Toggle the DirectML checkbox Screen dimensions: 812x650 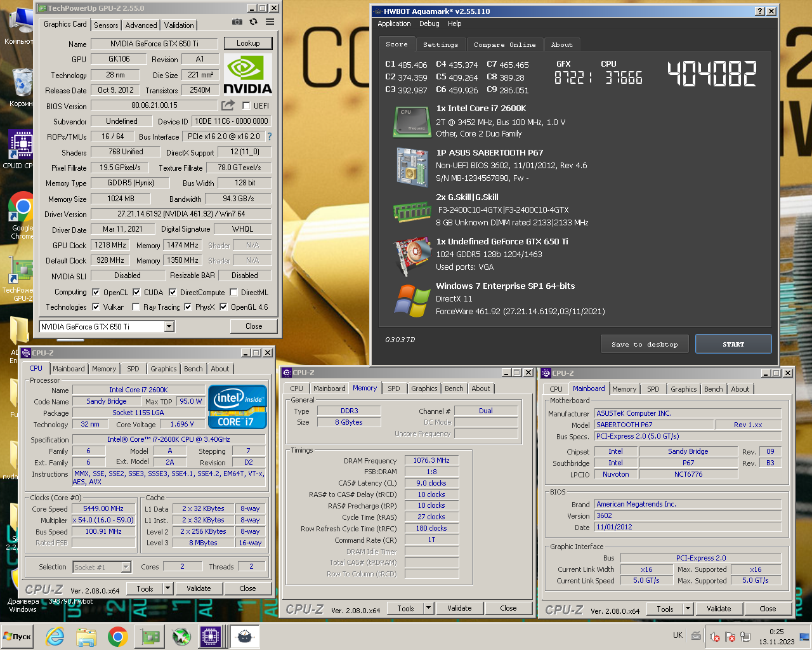click(233, 293)
